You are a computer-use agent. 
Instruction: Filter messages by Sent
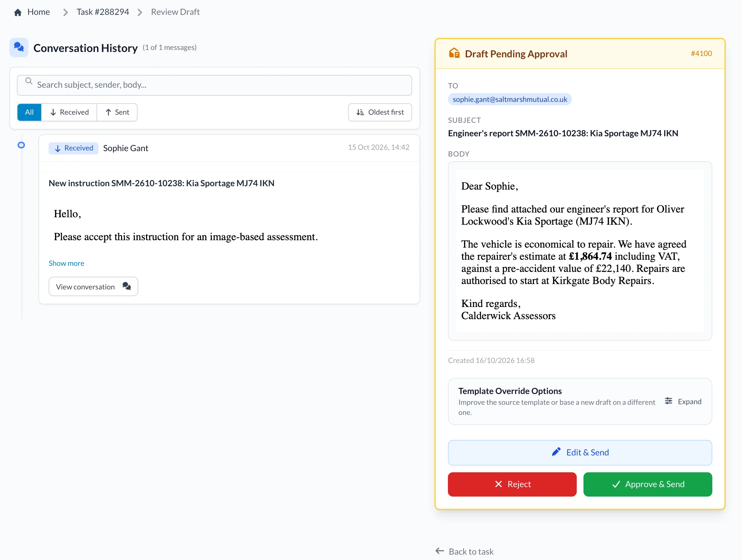point(117,112)
